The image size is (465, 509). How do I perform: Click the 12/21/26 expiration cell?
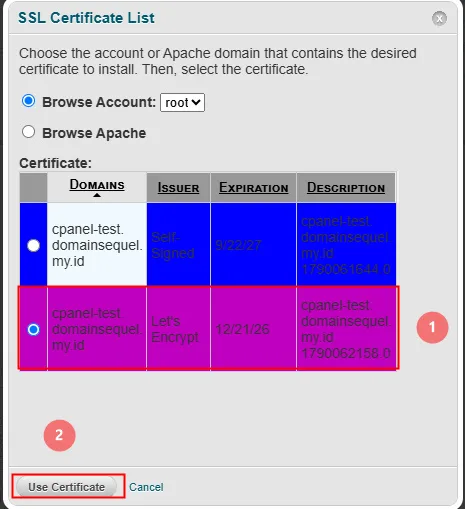pos(253,329)
